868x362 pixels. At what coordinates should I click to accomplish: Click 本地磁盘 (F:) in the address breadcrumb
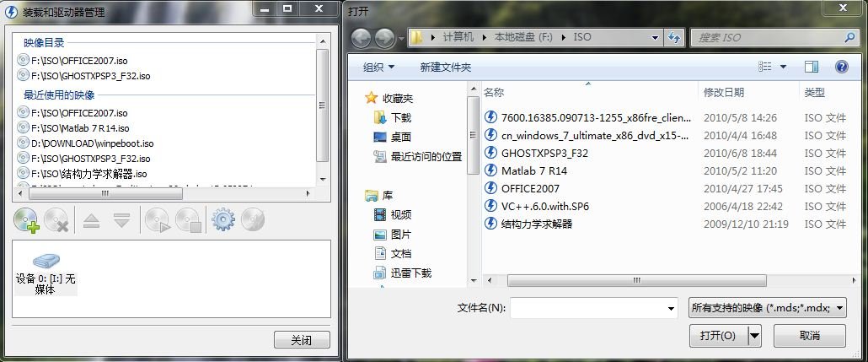coord(523,38)
